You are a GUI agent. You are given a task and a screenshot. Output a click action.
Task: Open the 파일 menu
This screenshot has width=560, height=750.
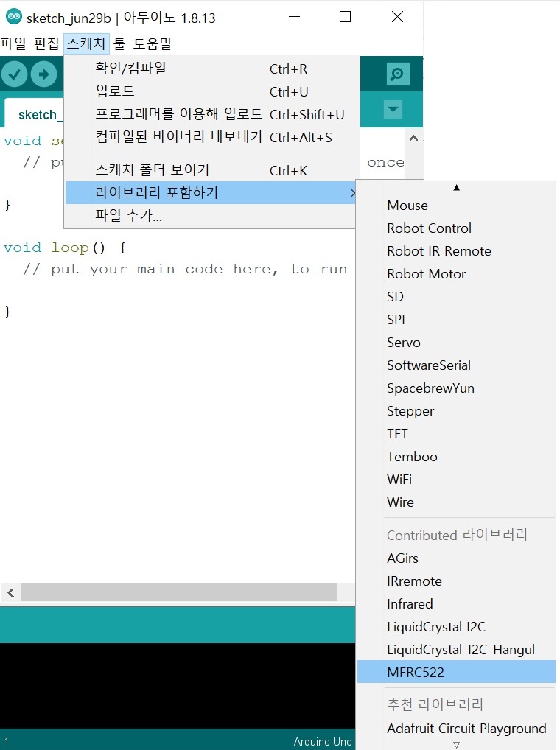pyautogui.click(x=13, y=44)
